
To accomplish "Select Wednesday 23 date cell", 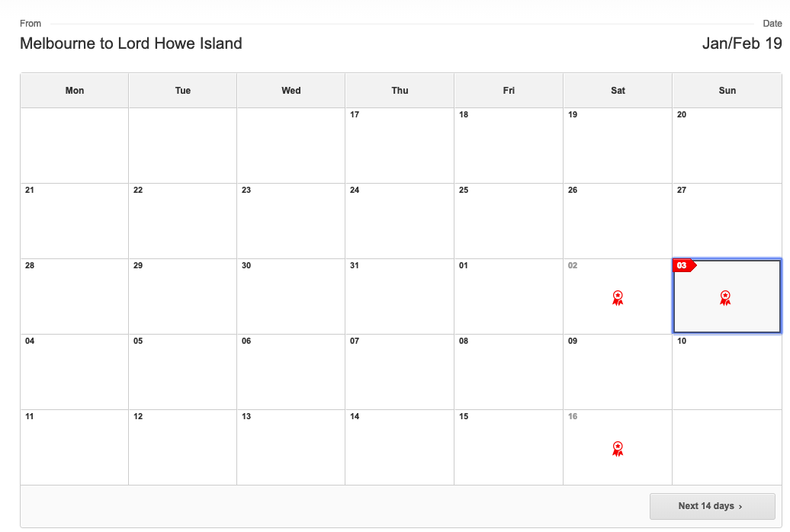I will pos(291,221).
